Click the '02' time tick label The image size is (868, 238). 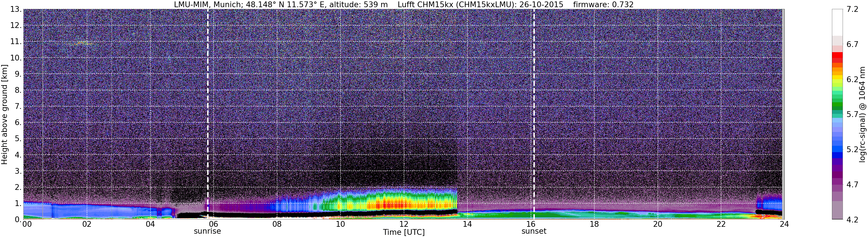coord(87,224)
